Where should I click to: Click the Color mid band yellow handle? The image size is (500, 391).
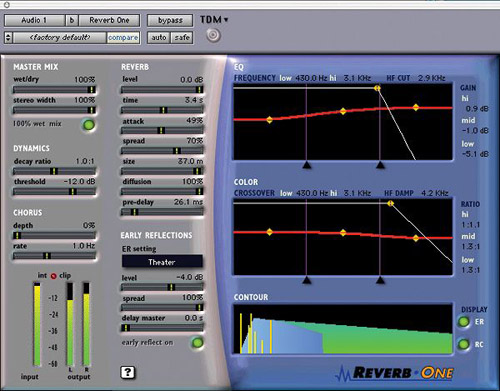343,233
